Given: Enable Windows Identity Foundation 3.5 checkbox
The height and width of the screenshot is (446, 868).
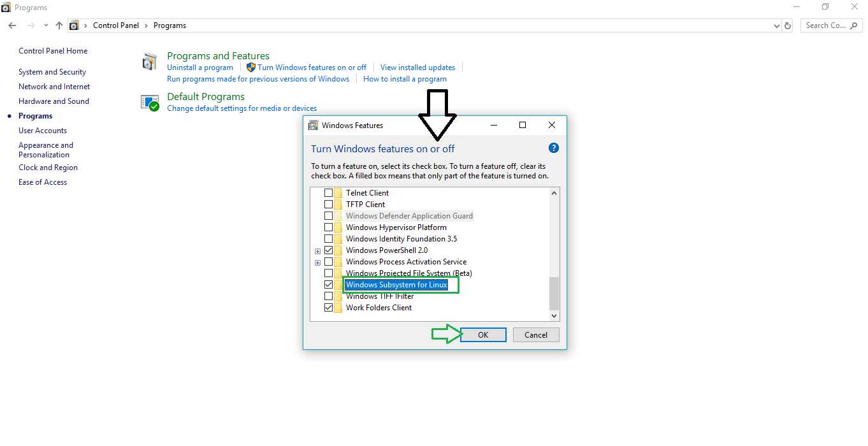Looking at the screenshot, I should click(329, 239).
